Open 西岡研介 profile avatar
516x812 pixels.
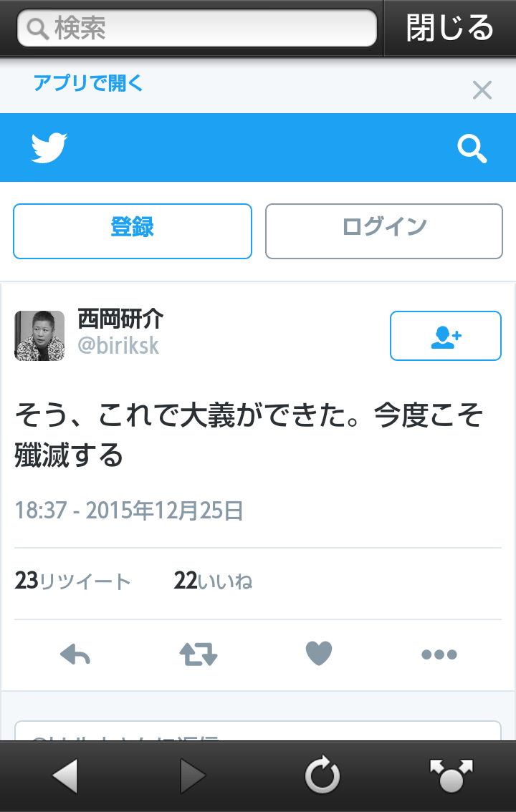click(39, 336)
